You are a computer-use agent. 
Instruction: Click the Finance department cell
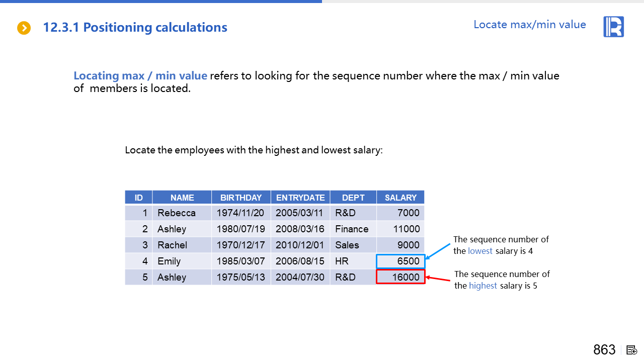pyautogui.click(x=352, y=229)
